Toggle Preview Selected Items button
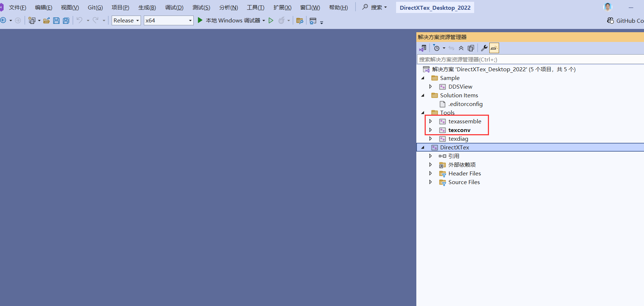 point(494,48)
